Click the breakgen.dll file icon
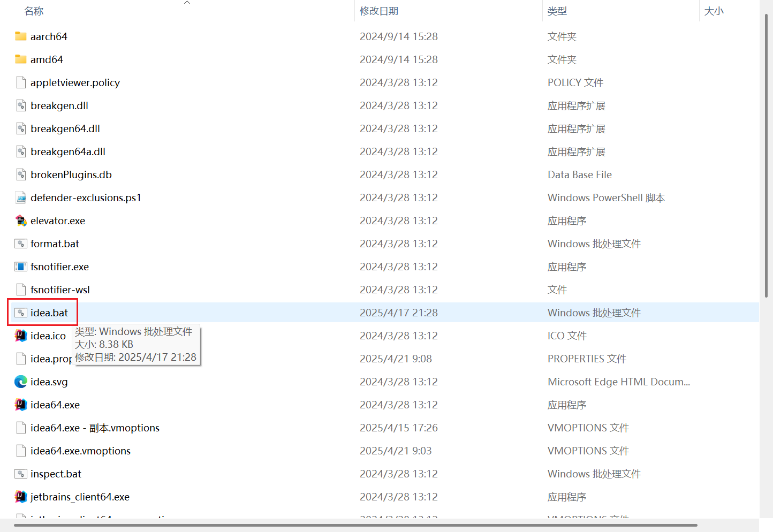 click(x=21, y=105)
